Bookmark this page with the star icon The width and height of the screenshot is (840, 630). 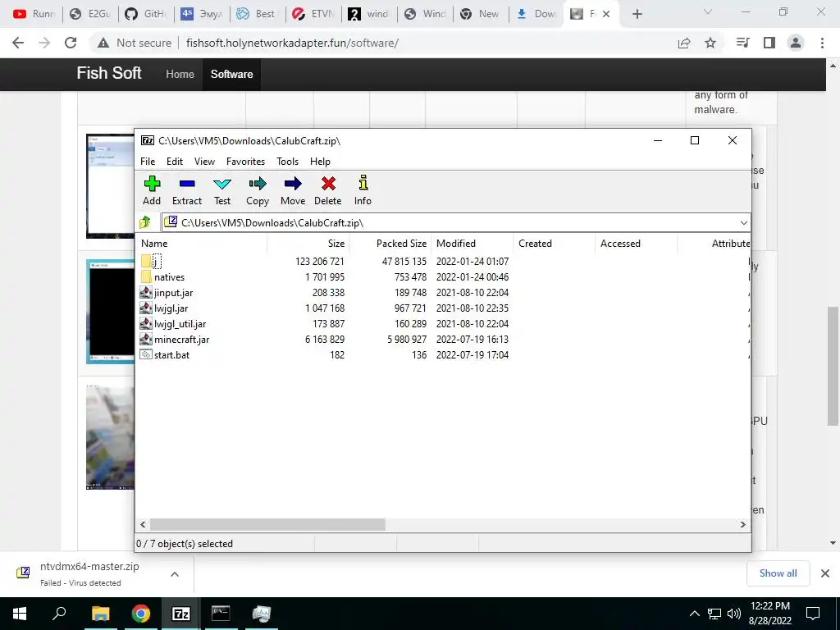tap(710, 43)
